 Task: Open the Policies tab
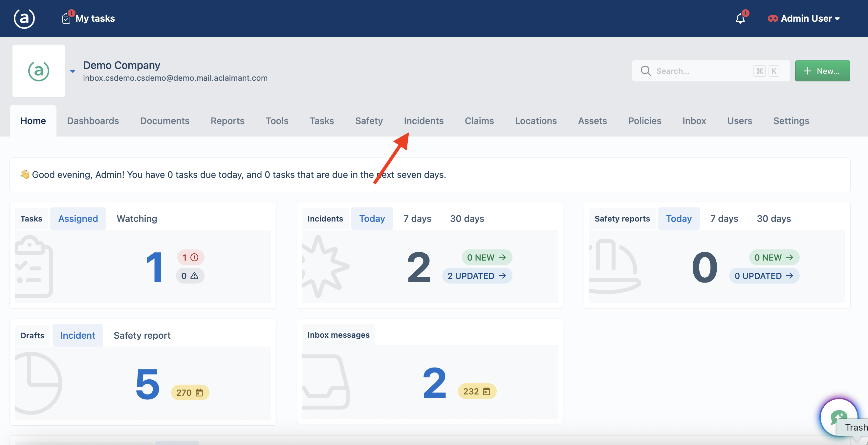tap(644, 120)
